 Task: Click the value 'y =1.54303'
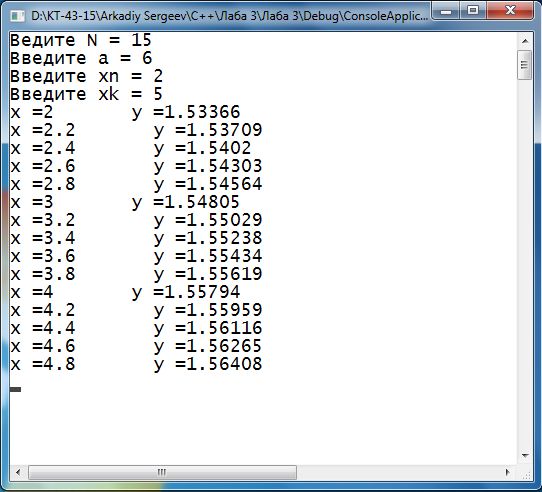point(208,167)
